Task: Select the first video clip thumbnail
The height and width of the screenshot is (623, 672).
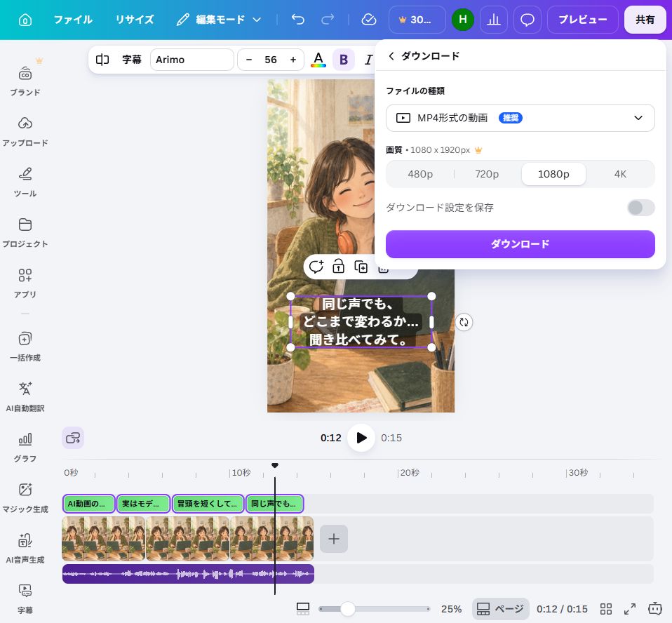Action: [104, 539]
